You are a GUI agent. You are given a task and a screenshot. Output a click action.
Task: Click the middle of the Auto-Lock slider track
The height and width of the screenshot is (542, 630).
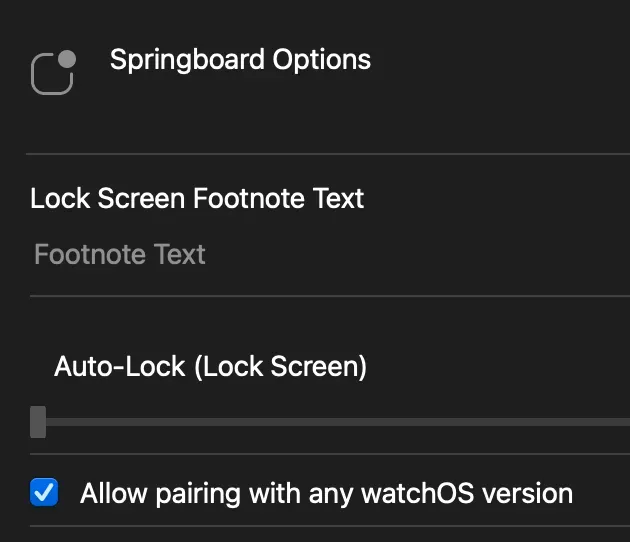(330, 422)
